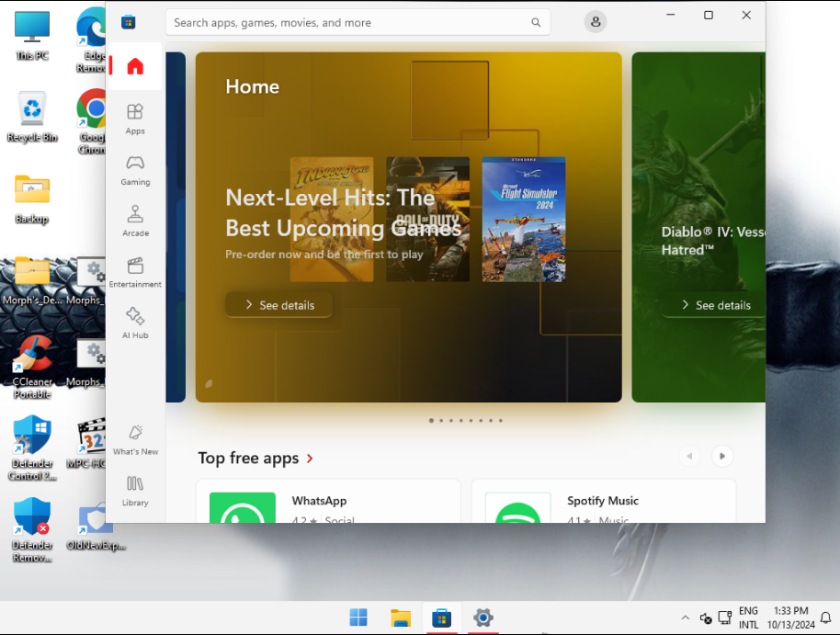
Task: Select CCleaner Portable desktop shortcut
Action: point(32,368)
